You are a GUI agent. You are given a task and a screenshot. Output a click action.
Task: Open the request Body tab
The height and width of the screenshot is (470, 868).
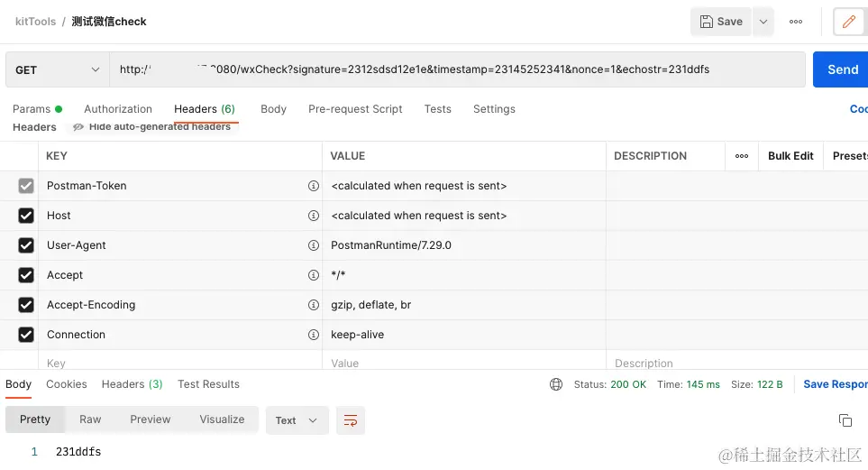[273, 109]
